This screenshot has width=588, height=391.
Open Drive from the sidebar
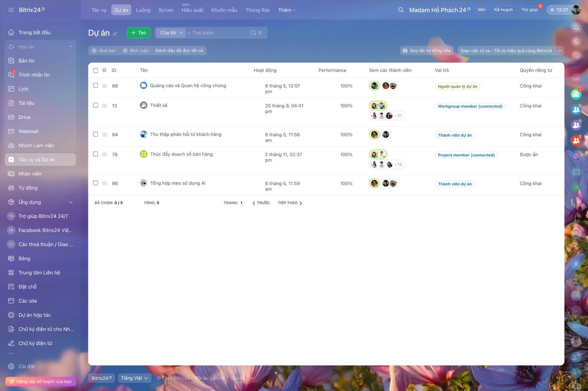[24, 117]
